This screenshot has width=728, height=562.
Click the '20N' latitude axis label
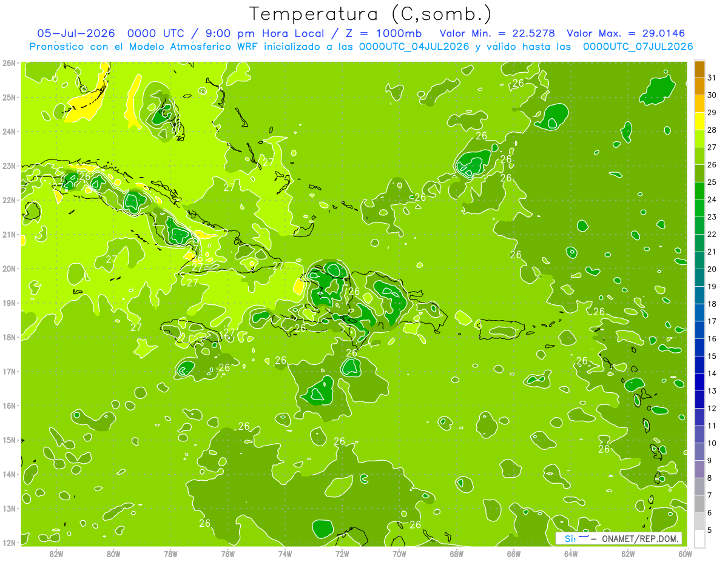click(8, 269)
